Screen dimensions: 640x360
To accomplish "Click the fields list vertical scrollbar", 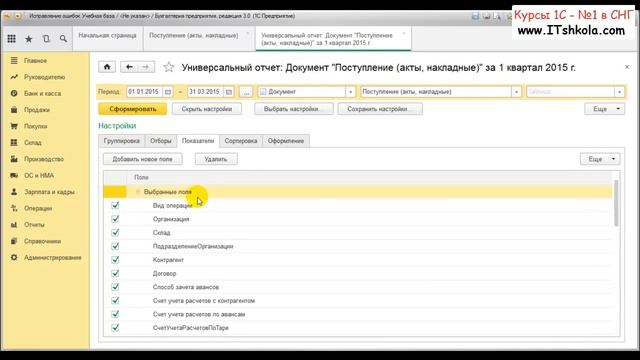I will [x=616, y=202].
